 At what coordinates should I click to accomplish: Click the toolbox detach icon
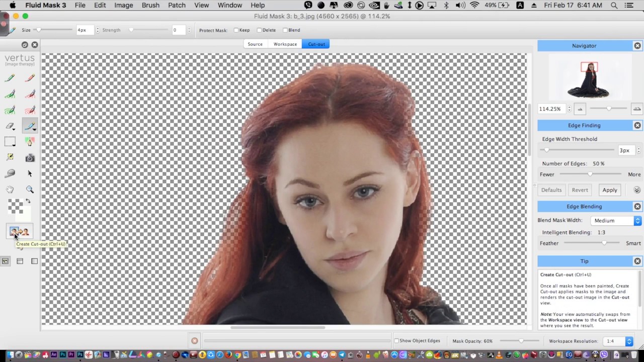[25, 45]
